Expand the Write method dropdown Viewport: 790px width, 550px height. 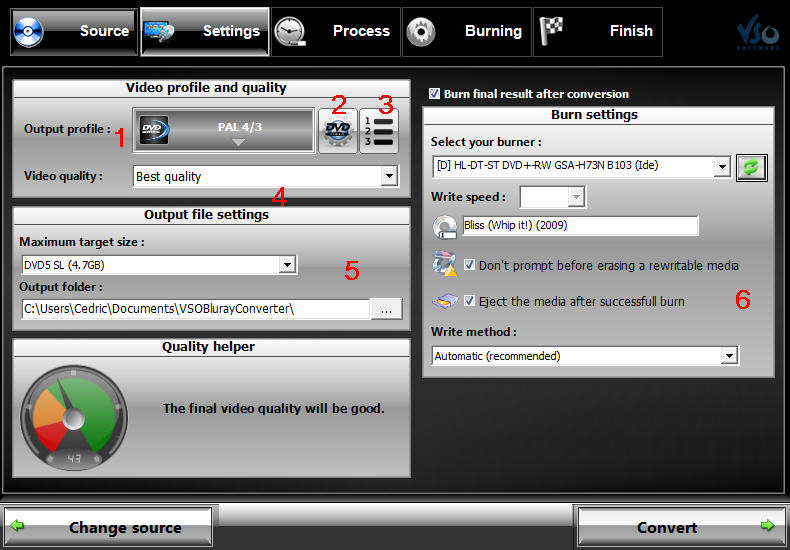click(729, 356)
